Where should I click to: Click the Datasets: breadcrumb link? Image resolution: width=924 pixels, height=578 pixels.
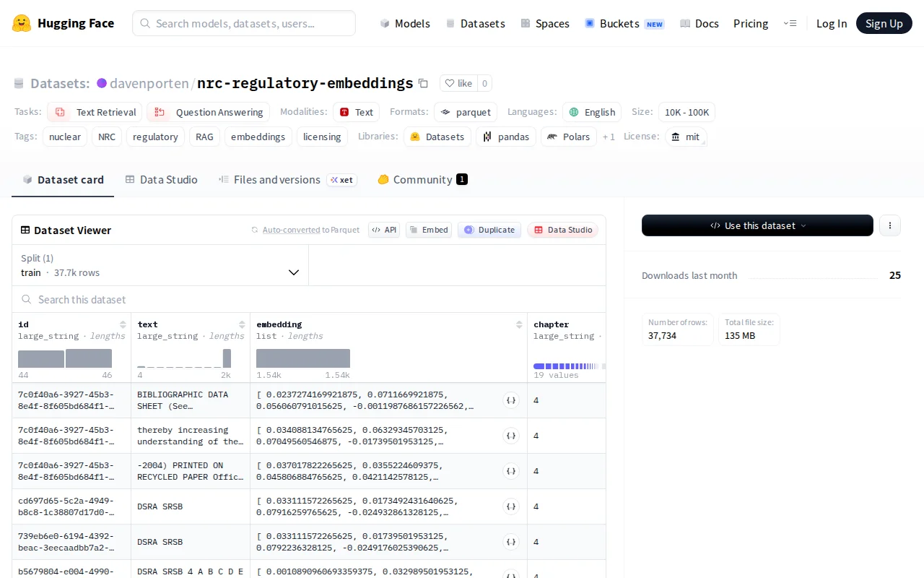pyautogui.click(x=60, y=83)
